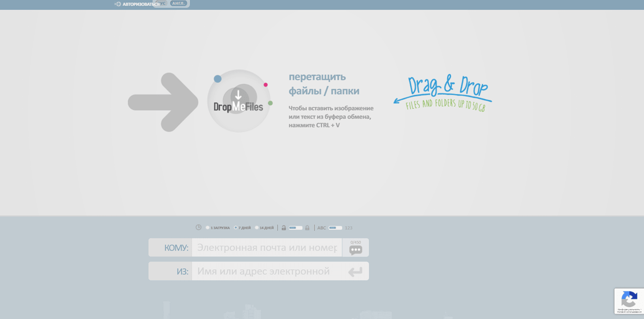Click the ABC label
Image resolution: width=644 pixels, height=319 pixels.
[321, 228]
